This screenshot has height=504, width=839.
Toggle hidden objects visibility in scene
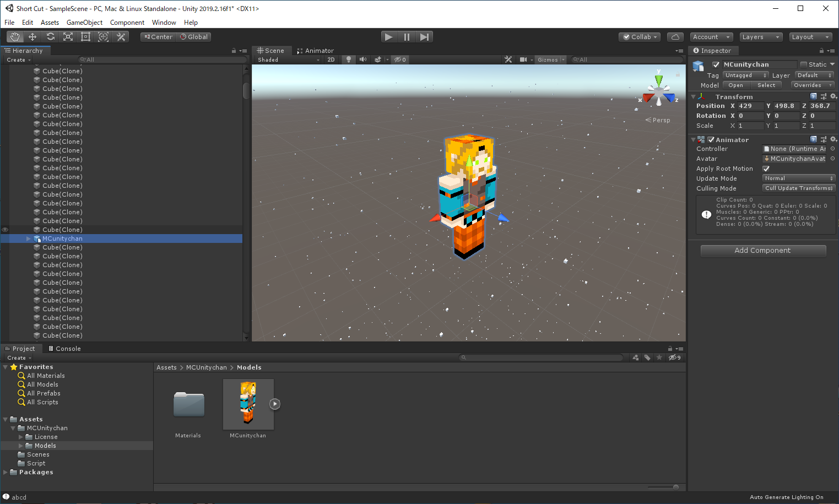(x=400, y=59)
